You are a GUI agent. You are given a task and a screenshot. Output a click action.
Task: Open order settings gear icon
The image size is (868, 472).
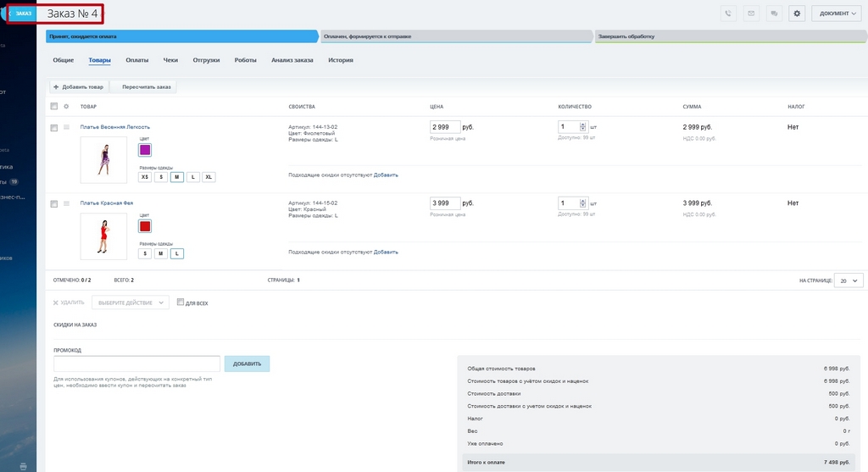(797, 14)
